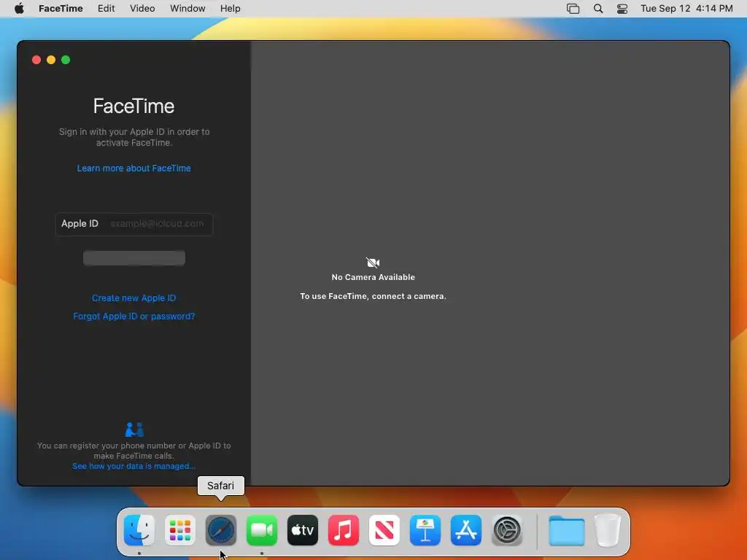Click the FaceTime heading title

coord(134,106)
